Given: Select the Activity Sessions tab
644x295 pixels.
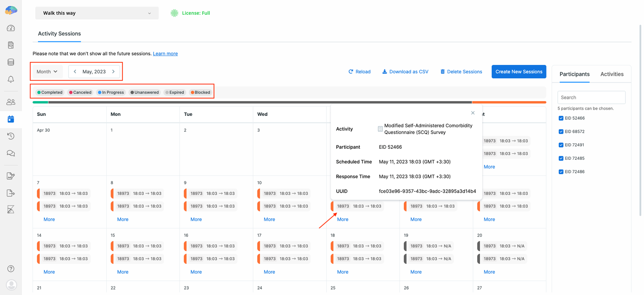Looking at the screenshot, I should click(59, 34).
